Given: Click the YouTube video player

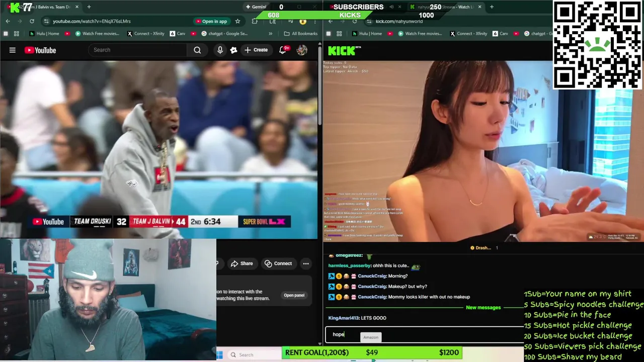Looking at the screenshot, I should coord(159,150).
